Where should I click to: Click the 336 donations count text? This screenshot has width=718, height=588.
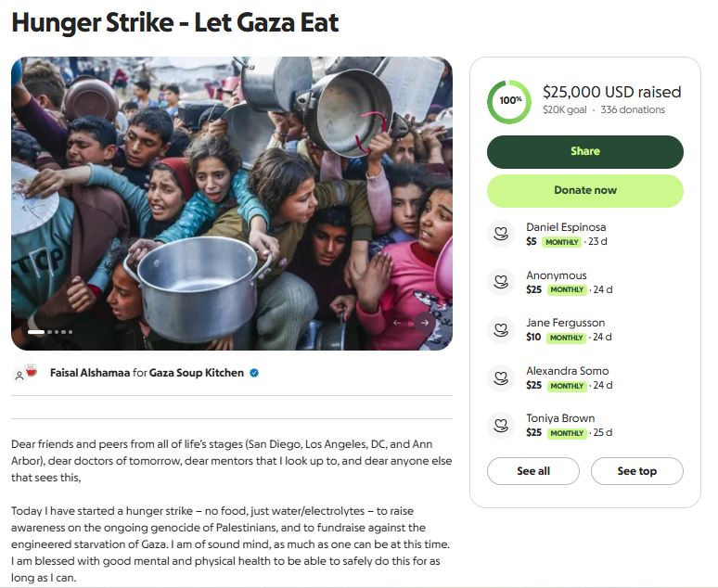coord(633,109)
